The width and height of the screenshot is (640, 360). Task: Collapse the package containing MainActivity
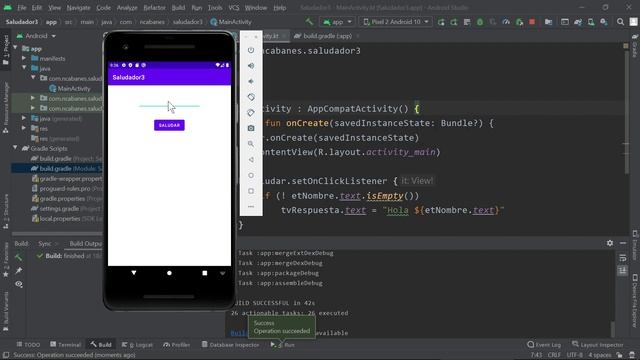(x=33, y=78)
